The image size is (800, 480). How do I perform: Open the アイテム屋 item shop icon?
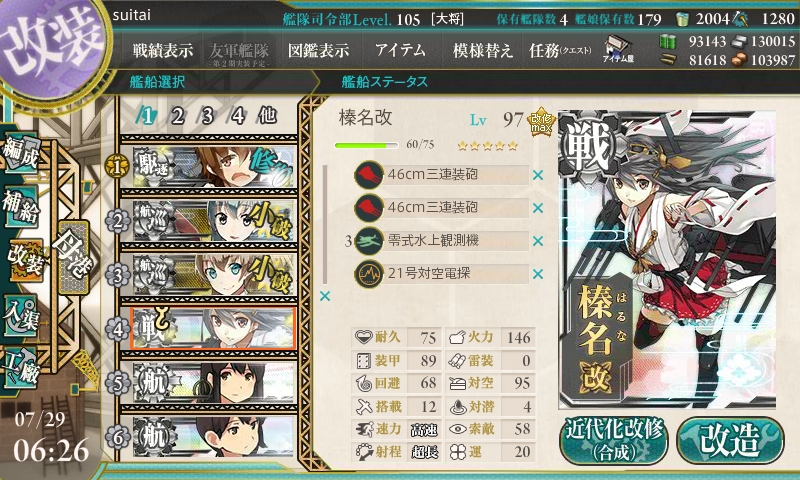(x=618, y=49)
